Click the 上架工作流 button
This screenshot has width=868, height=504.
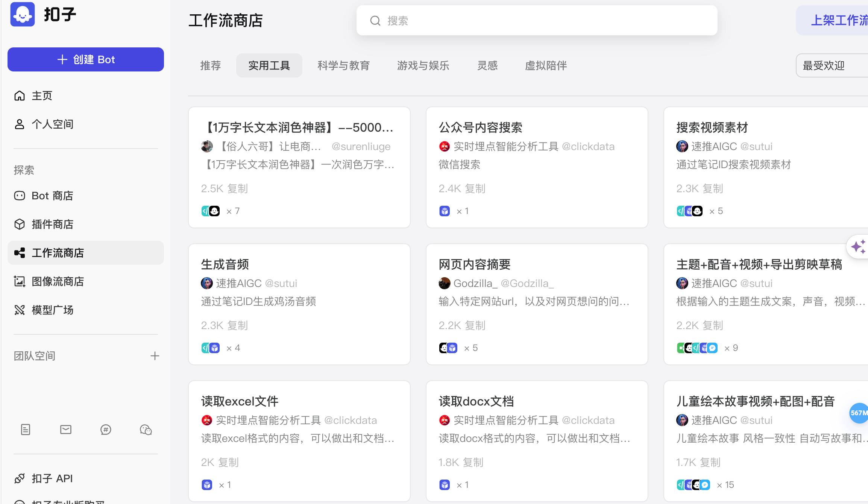[x=839, y=20]
